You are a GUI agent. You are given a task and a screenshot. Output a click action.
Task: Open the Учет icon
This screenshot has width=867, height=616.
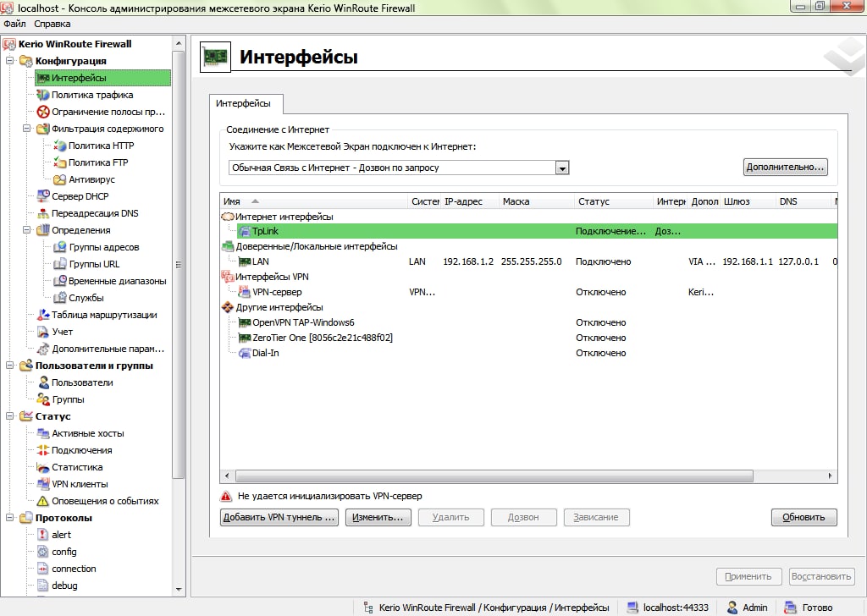coord(43,332)
